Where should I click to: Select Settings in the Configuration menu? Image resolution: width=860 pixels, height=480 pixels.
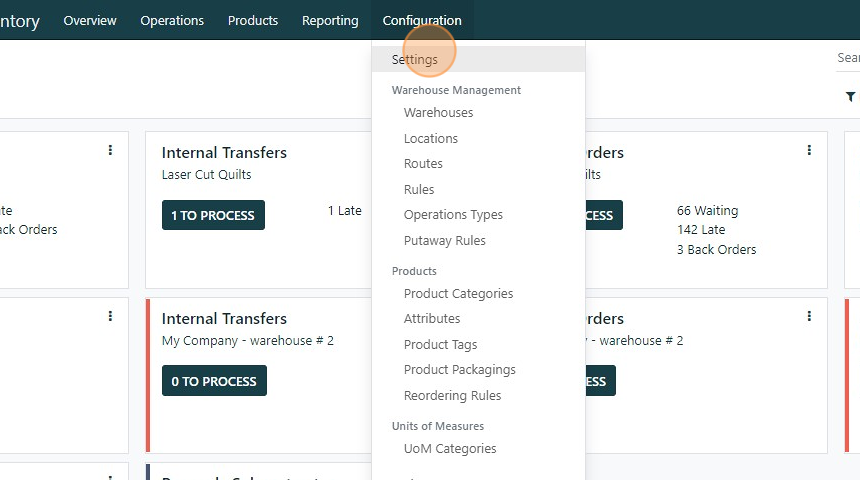coord(415,59)
